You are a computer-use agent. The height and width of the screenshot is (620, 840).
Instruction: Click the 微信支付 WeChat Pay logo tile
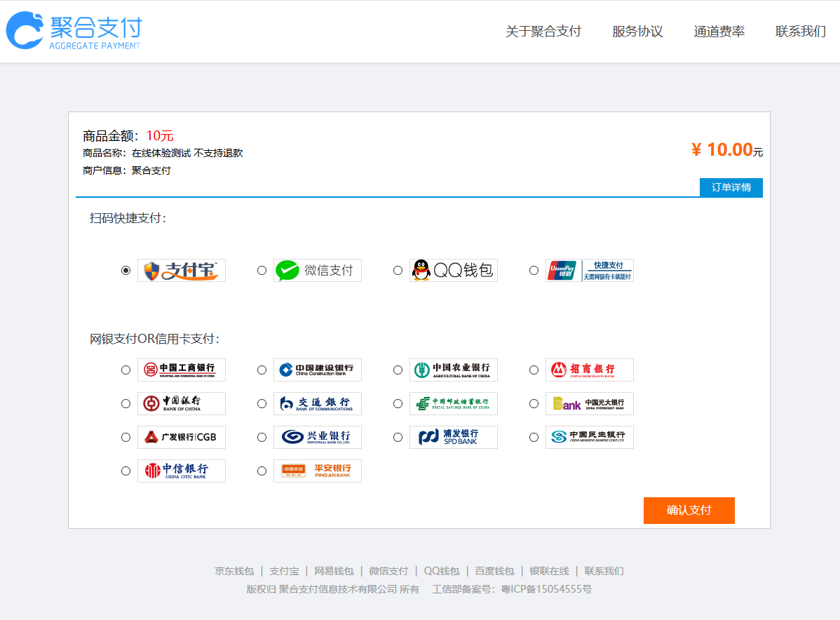pyautogui.click(x=318, y=271)
